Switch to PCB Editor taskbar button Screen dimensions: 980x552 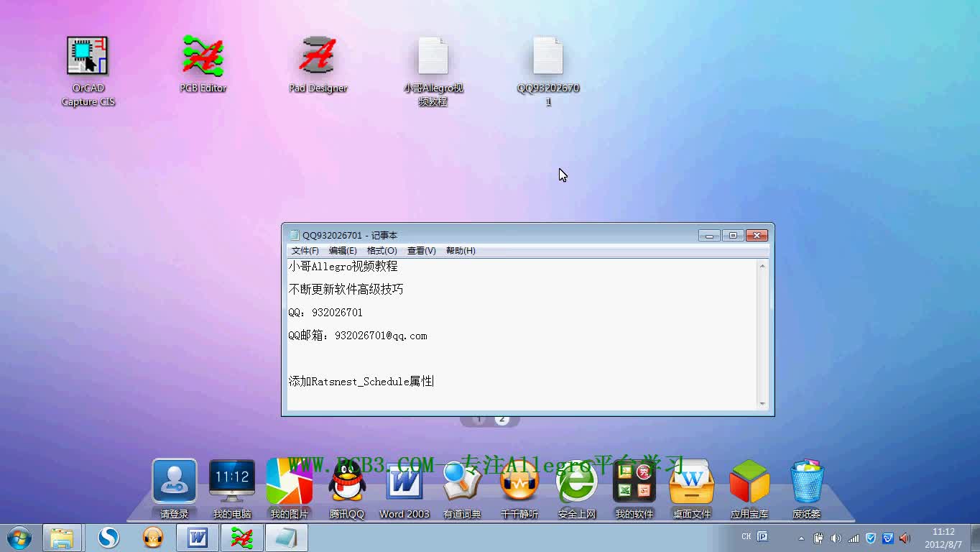click(x=242, y=538)
